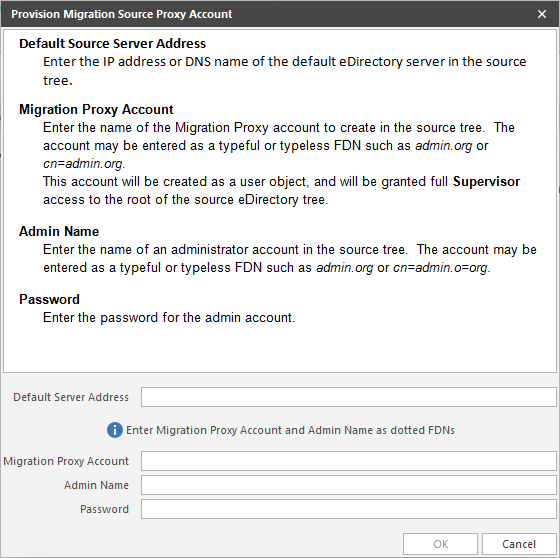Viewport: 560px width, 558px height.
Task: Click the bold Migration Proxy Account heading
Action: 96,109
